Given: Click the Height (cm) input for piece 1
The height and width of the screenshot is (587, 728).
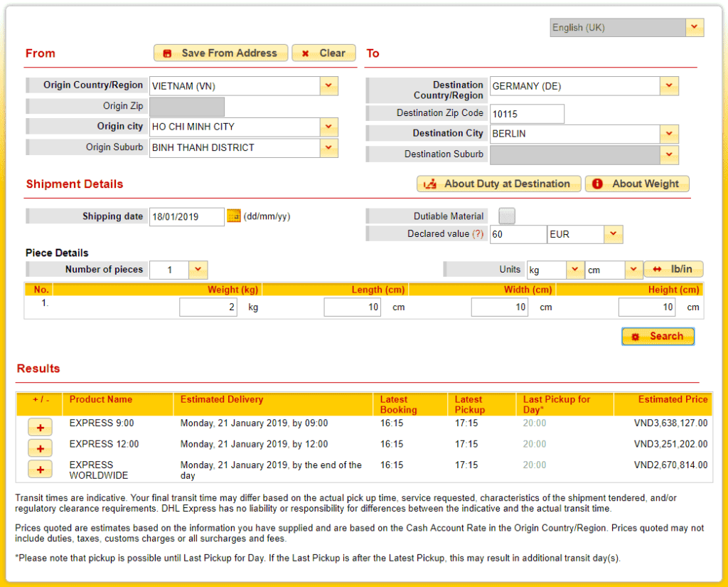Looking at the screenshot, I should click(x=647, y=307).
